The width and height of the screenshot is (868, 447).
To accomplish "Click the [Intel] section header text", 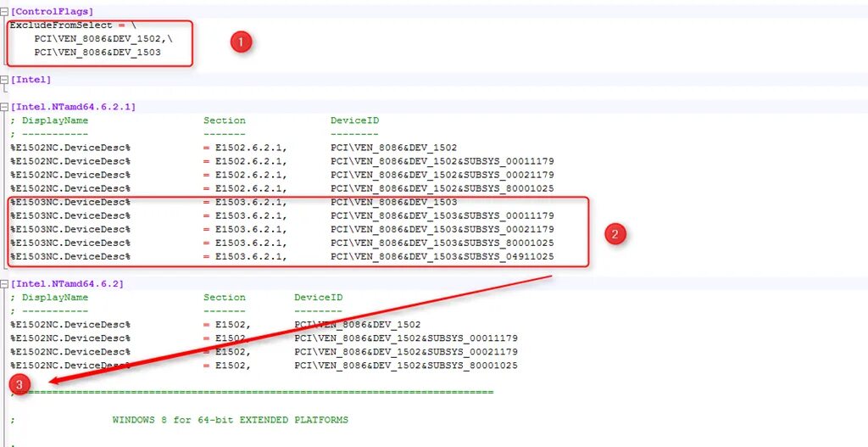I will (x=31, y=80).
